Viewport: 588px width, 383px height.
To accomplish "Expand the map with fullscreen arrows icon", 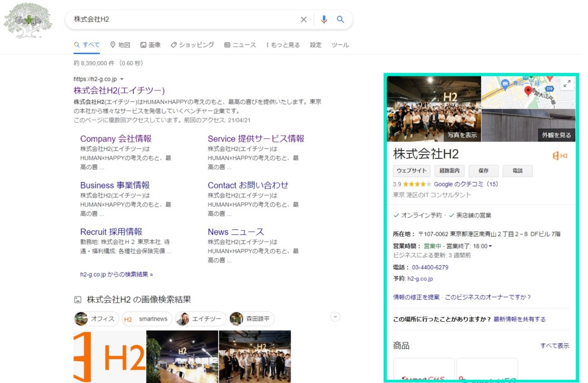I will [x=567, y=84].
